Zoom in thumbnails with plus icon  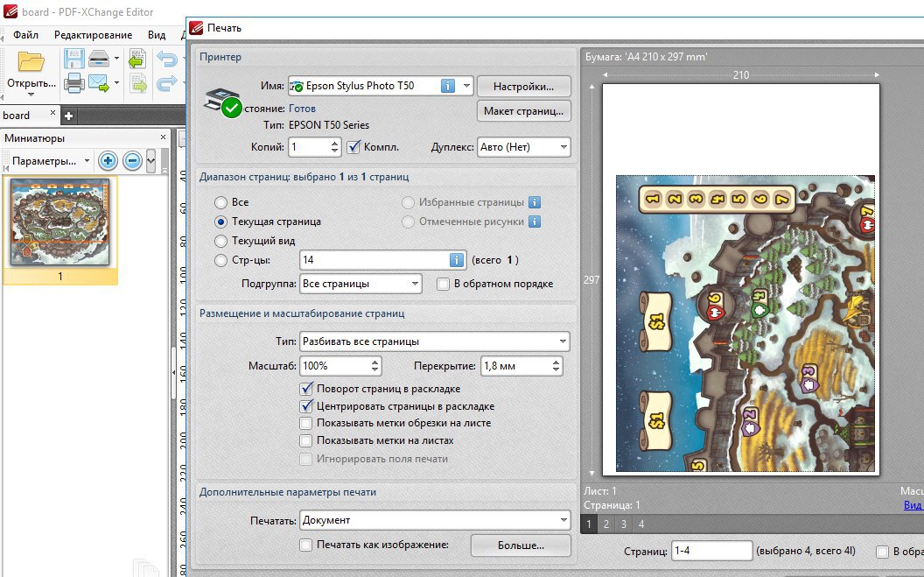pos(108,161)
